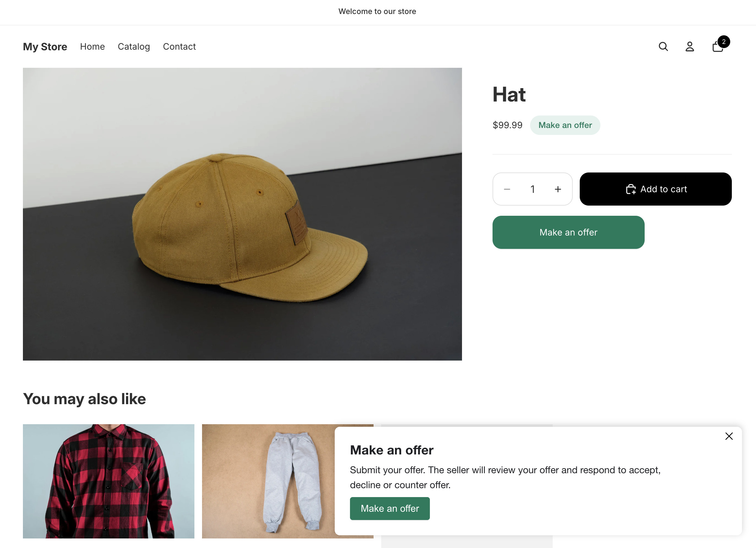Click Make an offer badge beside price
The image size is (756, 548).
[x=565, y=125]
